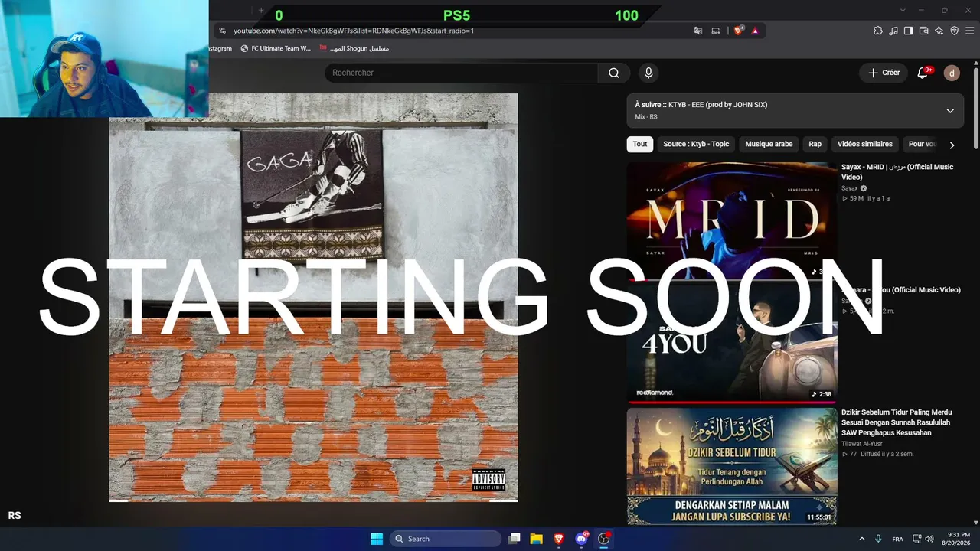Open Task View on the taskbar
This screenshot has width=980, height=551.
(514, 539)
